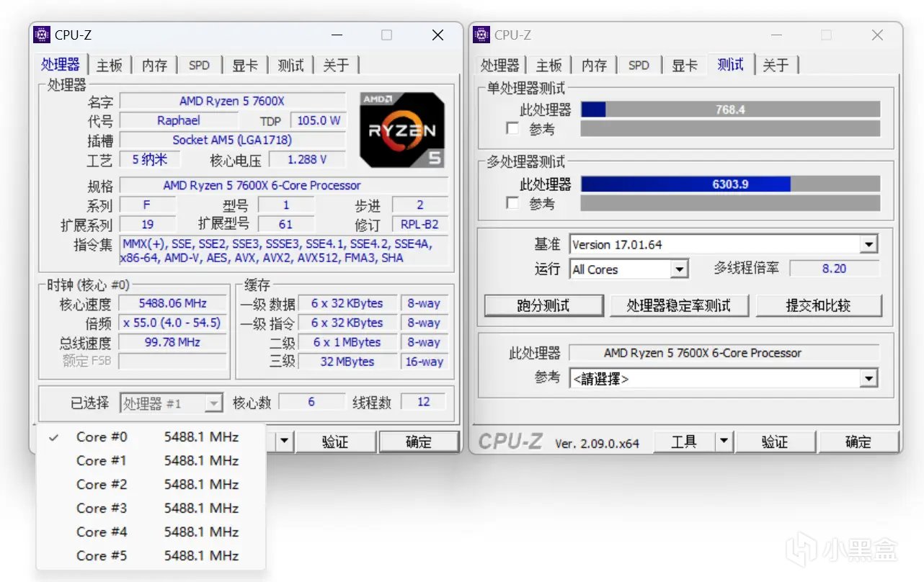Open the 主板 tab in the right window
This screenshot has height=582, width=924.
(x=548, y=65)
